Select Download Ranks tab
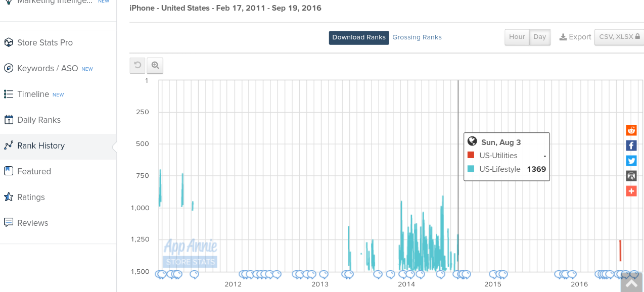 click(359, 37)
